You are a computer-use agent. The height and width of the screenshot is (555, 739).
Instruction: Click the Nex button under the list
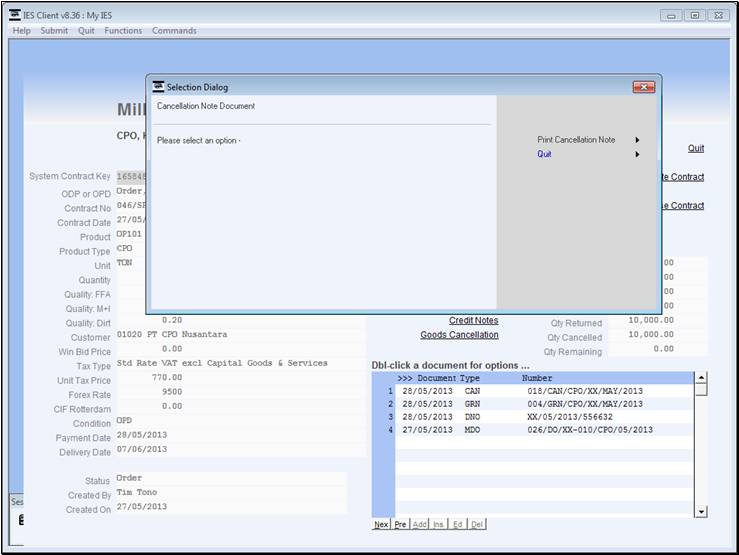[x=381, y=524]
